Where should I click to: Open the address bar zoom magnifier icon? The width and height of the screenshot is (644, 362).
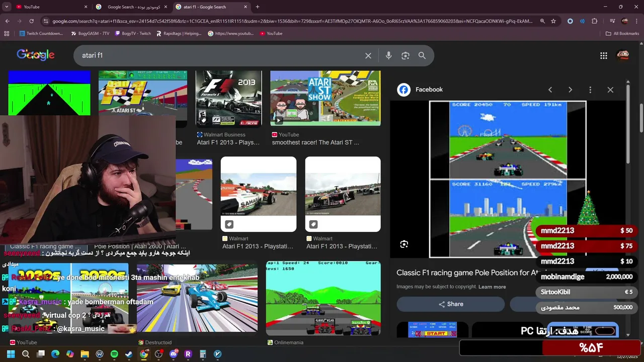pyautogui.click(x=542, y=21)
